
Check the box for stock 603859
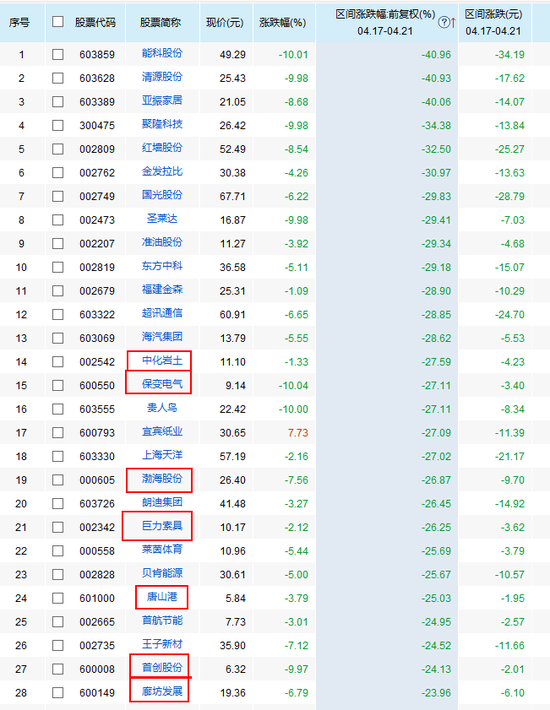pyautogui.click(x=58, y=55)
